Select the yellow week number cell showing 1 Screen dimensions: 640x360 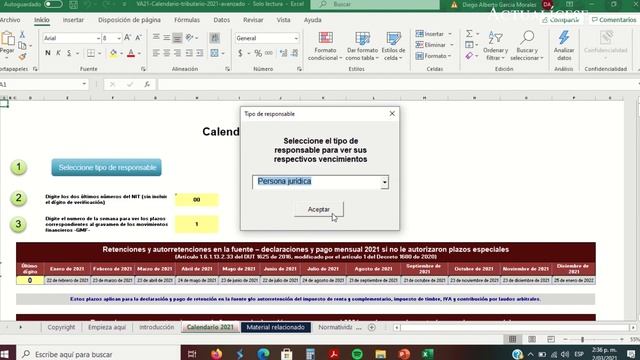197,224
